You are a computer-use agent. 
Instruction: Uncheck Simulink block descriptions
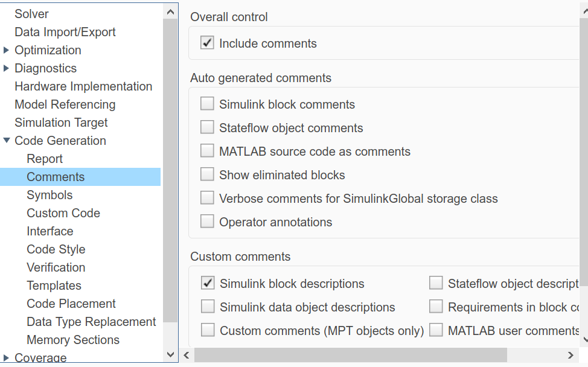pyautogui.click(x=208, y=282)
